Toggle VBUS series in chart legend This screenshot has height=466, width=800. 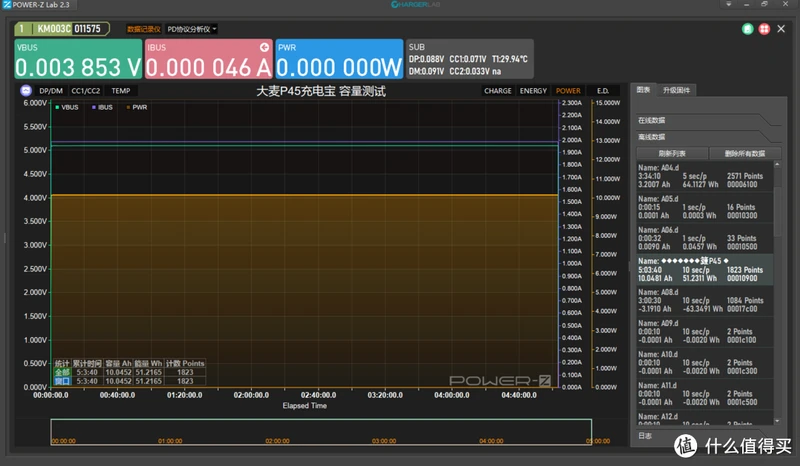pyautogui.click(x=67, y=107)
